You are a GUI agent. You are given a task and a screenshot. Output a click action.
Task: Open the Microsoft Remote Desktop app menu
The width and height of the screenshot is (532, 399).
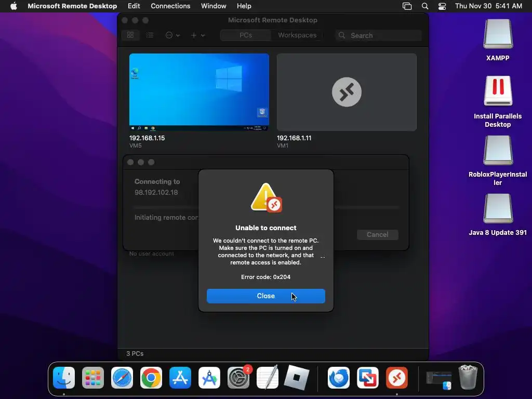click(72, 6)
